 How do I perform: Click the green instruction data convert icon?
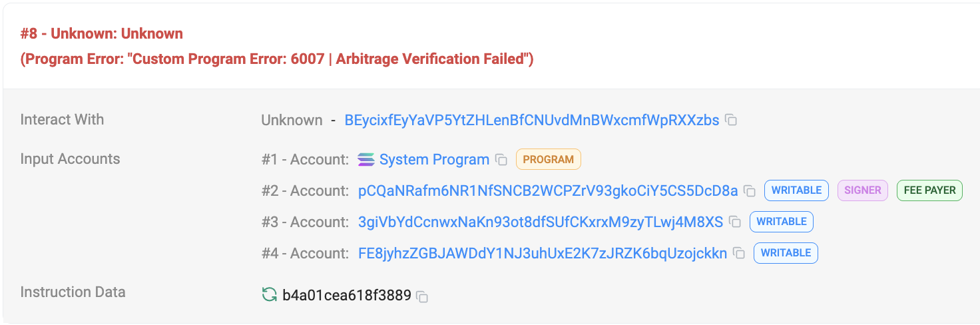(x=269, y=295)
